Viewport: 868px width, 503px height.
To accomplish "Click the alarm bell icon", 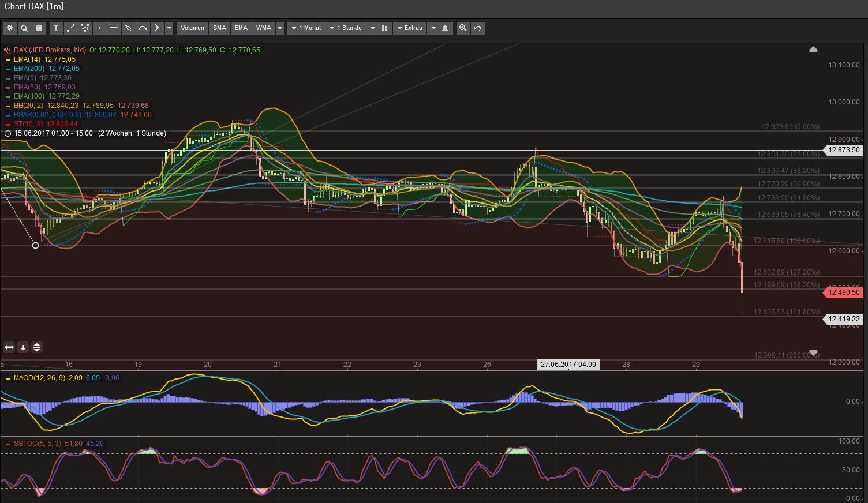I will coord(444,28).
